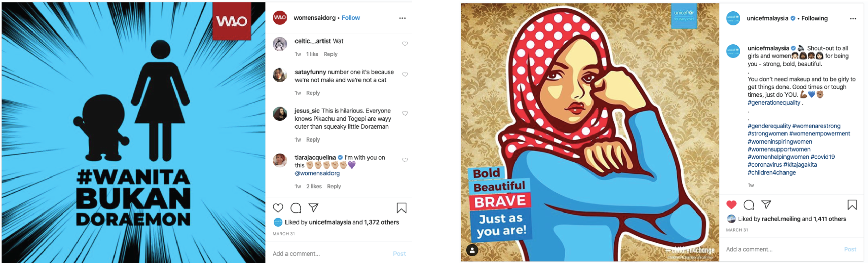868x263 pixels.
Task: Follow the womensaidorg account
Action: (350, 18)
